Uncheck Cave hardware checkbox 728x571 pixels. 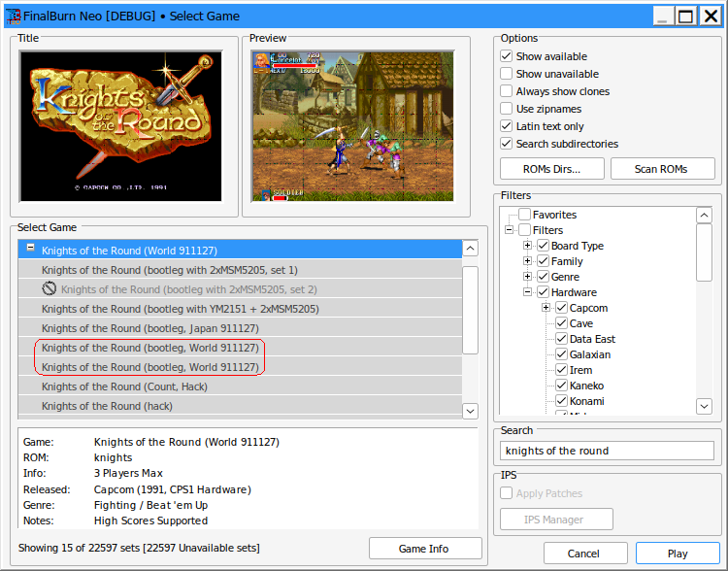pos(562,323)
